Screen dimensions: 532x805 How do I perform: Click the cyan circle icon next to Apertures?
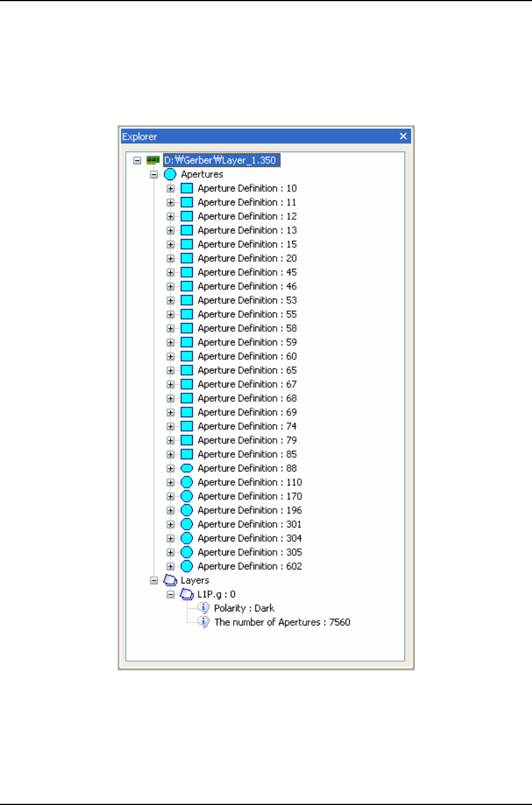pos(170,174)
